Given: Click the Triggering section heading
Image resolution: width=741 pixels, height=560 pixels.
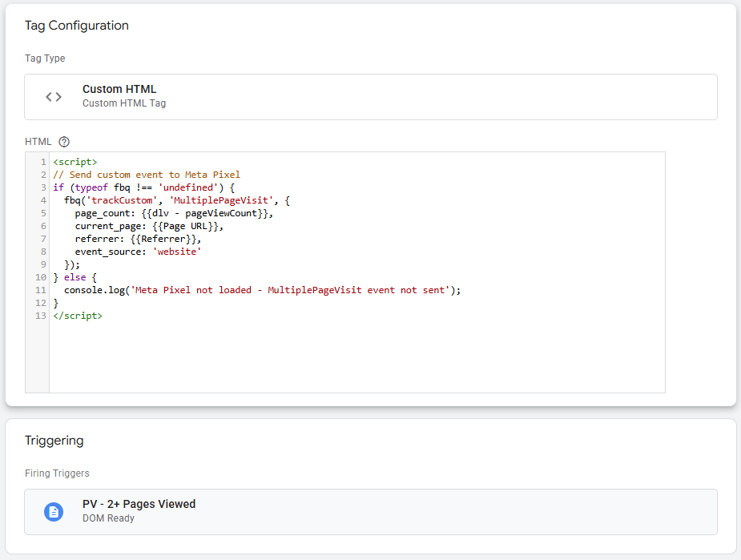Looking at the screenshot, I should click(54, 441).
